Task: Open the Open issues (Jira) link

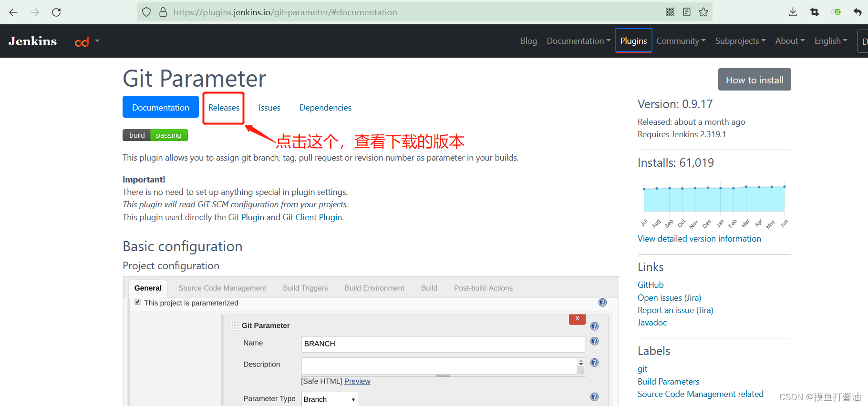Action: point(669,298)
